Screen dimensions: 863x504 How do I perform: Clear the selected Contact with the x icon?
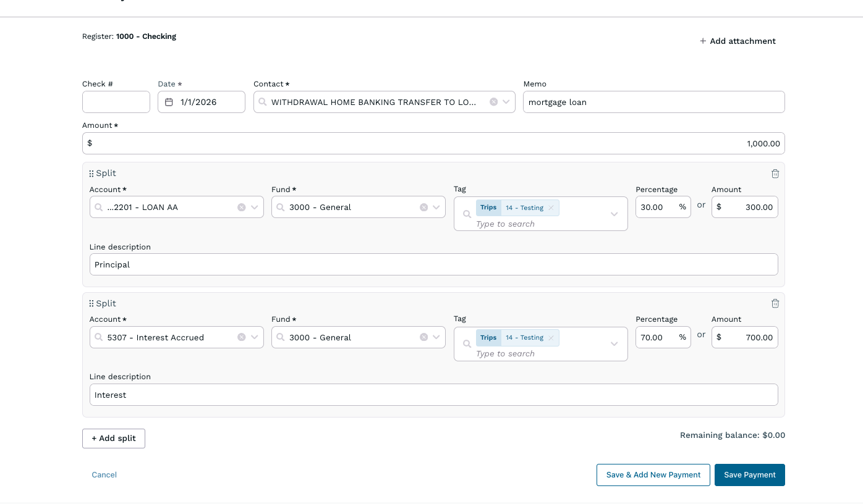tap(493, 101)
